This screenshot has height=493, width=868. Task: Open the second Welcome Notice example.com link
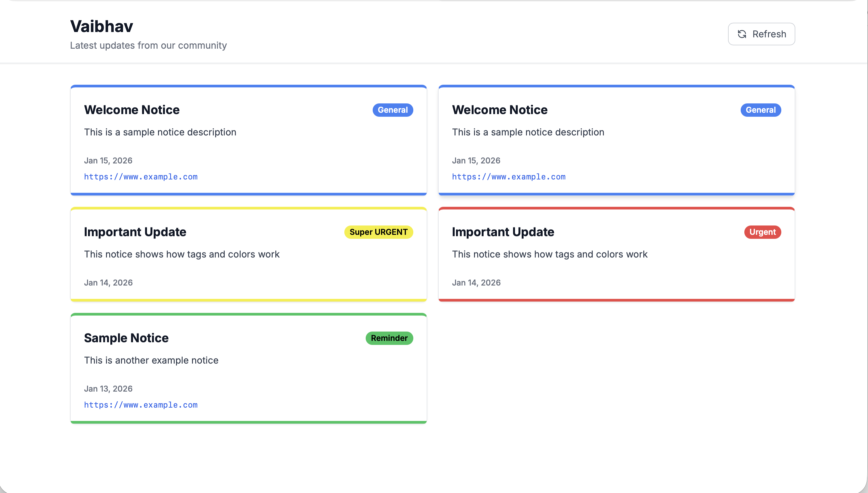pyautogui.click(x=508, y=177)
